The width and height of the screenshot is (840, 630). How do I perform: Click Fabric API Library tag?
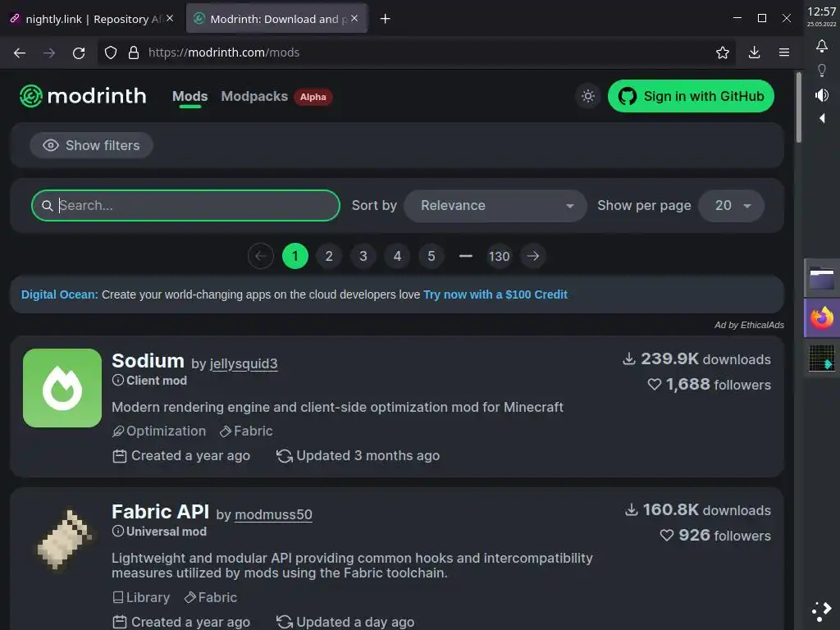141,597
